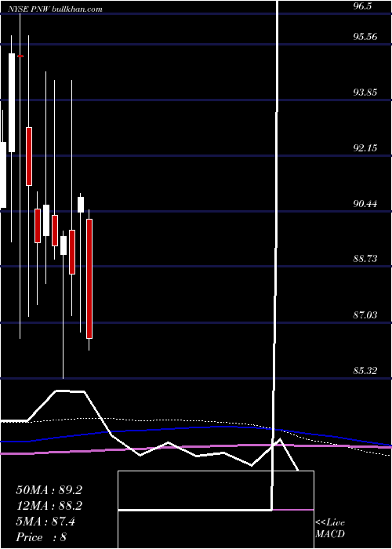Screen dimensions: 392x549
Task: Click the small red doji candle near 95
Action: pos(20,56)
